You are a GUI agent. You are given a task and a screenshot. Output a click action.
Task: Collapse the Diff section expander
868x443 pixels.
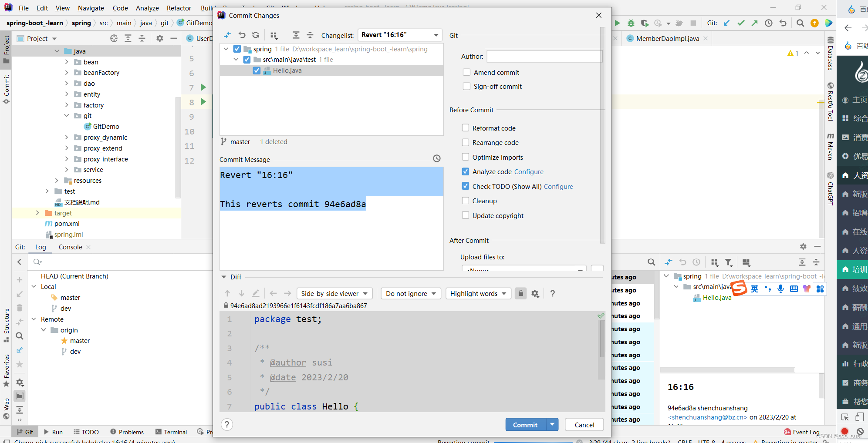(x=224, y=277)
